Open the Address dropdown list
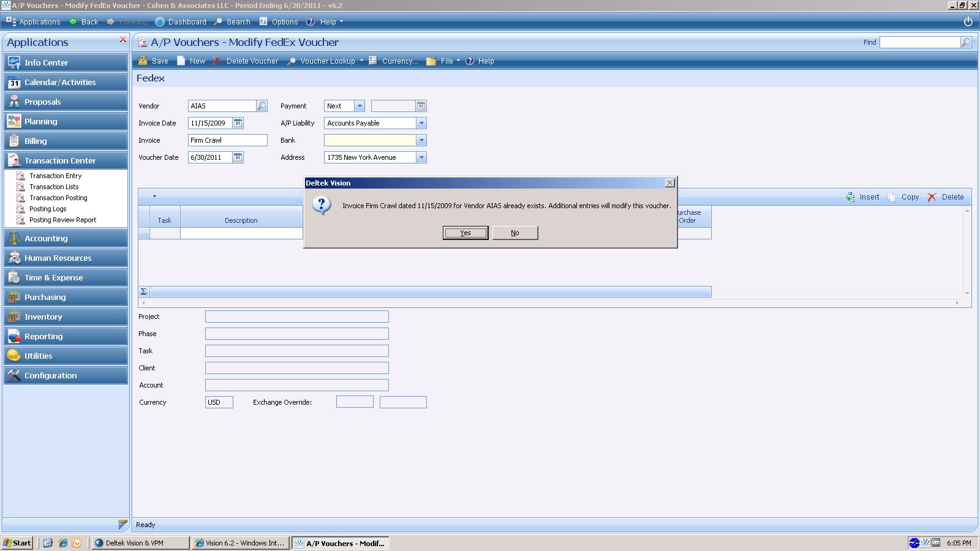 click(x=421, y=157)
